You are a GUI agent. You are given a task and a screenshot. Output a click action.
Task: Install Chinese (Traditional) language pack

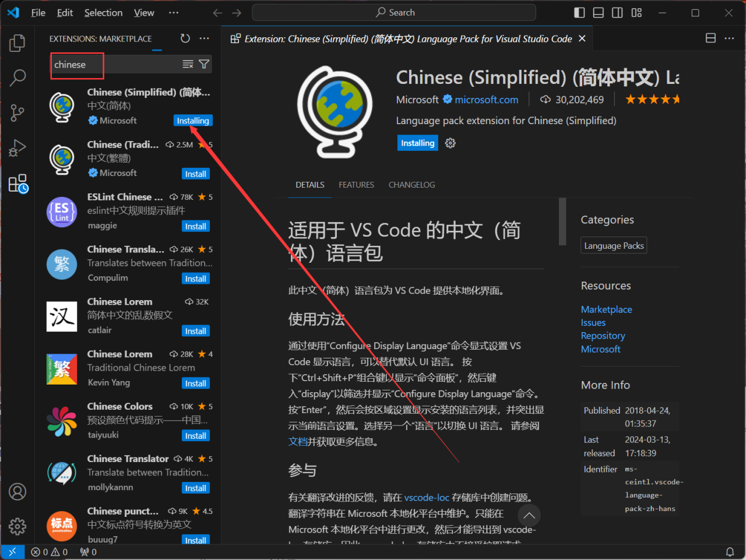[x=196, y=174]
